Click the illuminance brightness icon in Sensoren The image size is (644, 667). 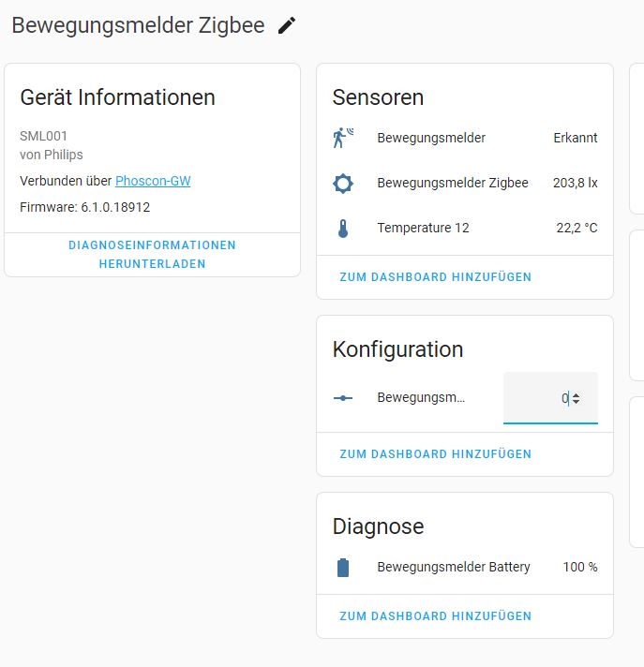point(343,183)
